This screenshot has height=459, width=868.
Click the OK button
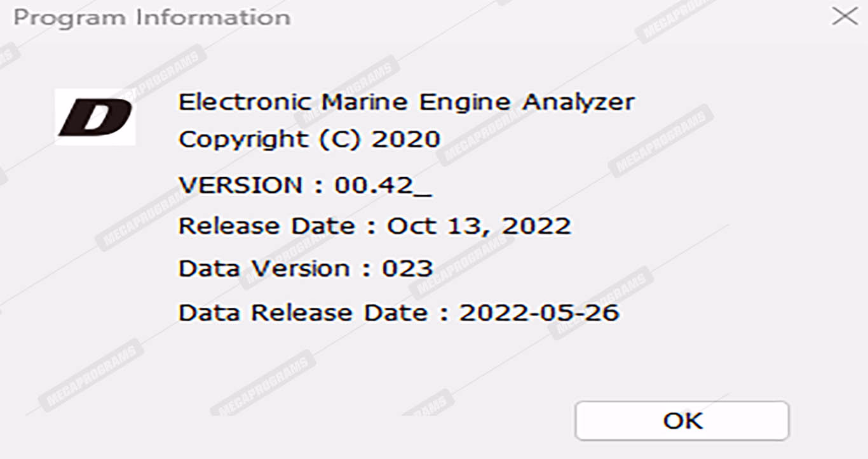pyautogui.click(x=682, y=420)
